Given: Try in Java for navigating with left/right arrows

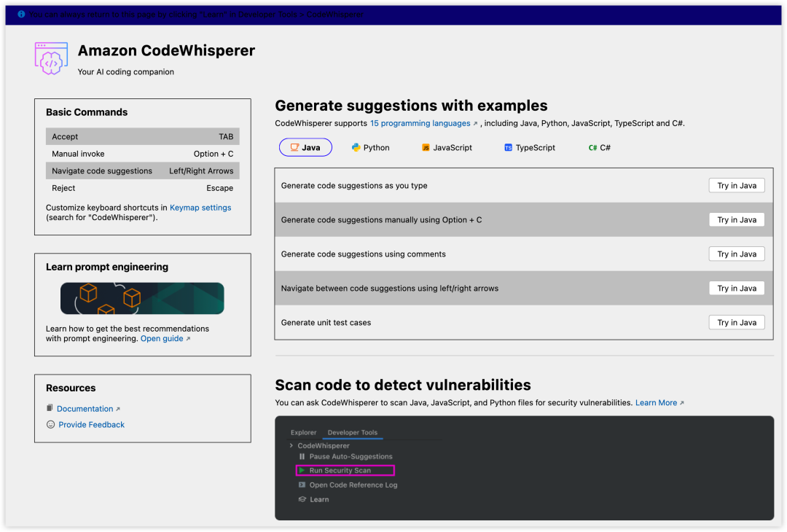Looking at the screenshot, I should [737, 288].
